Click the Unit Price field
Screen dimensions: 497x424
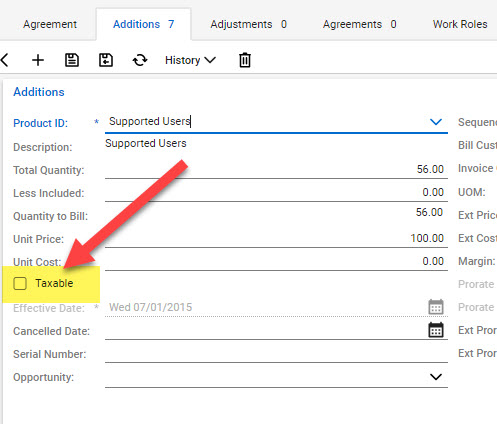276,238
